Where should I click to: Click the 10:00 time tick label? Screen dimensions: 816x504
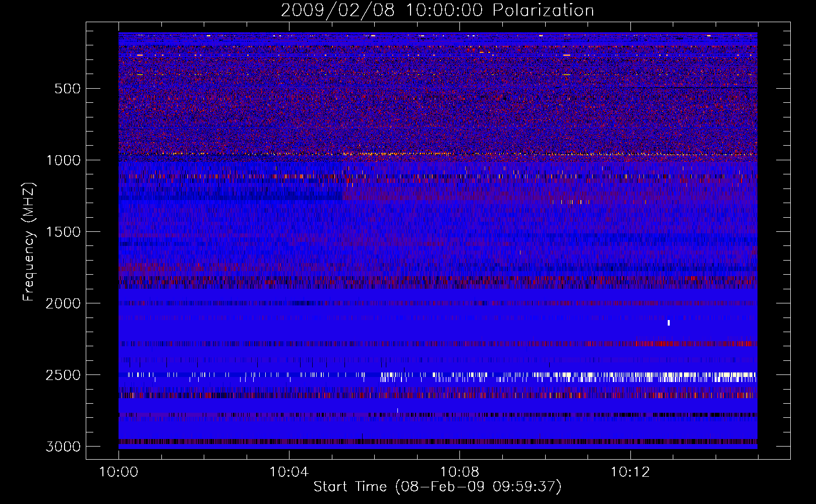119,472
